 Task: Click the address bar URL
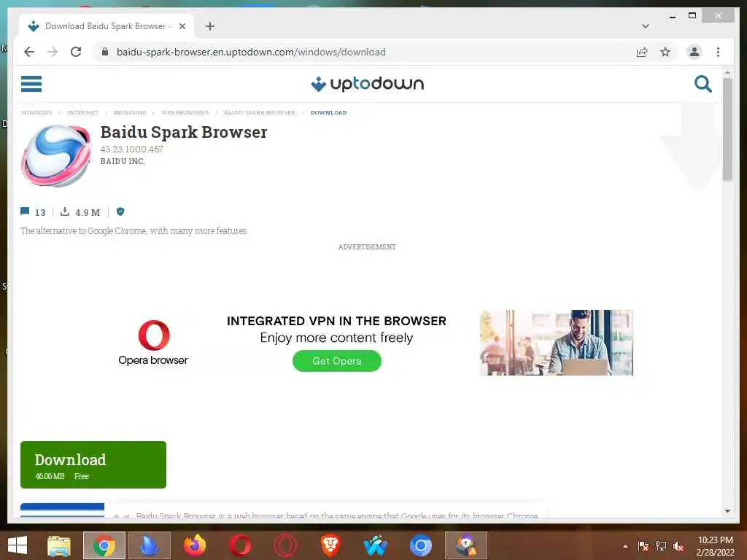[251, 52]
